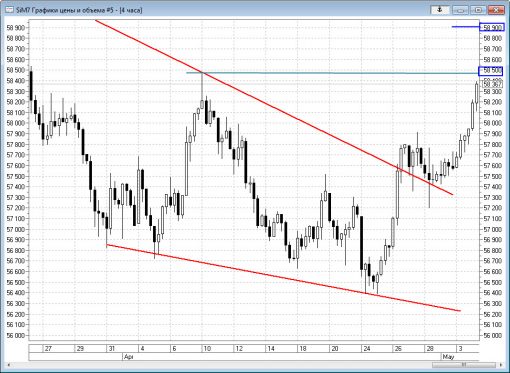
Task: Select the lower red support trendline
Action: [283, 278]
